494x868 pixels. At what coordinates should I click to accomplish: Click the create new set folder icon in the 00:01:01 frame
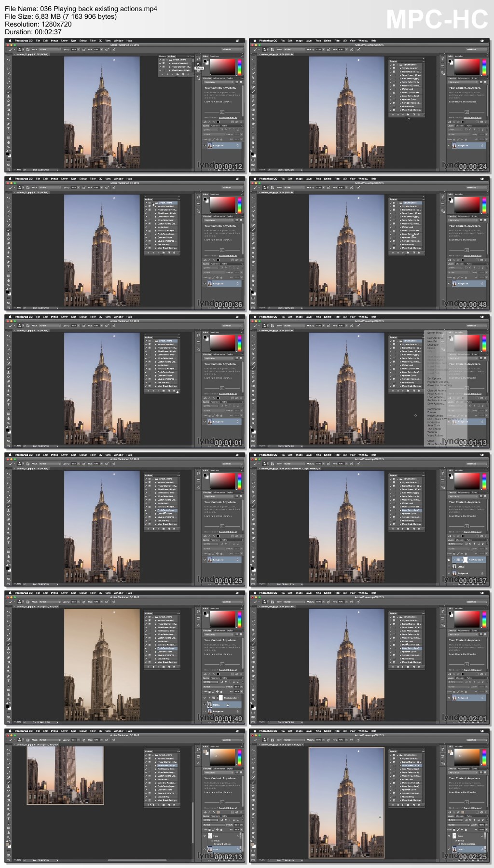point(164,391)
